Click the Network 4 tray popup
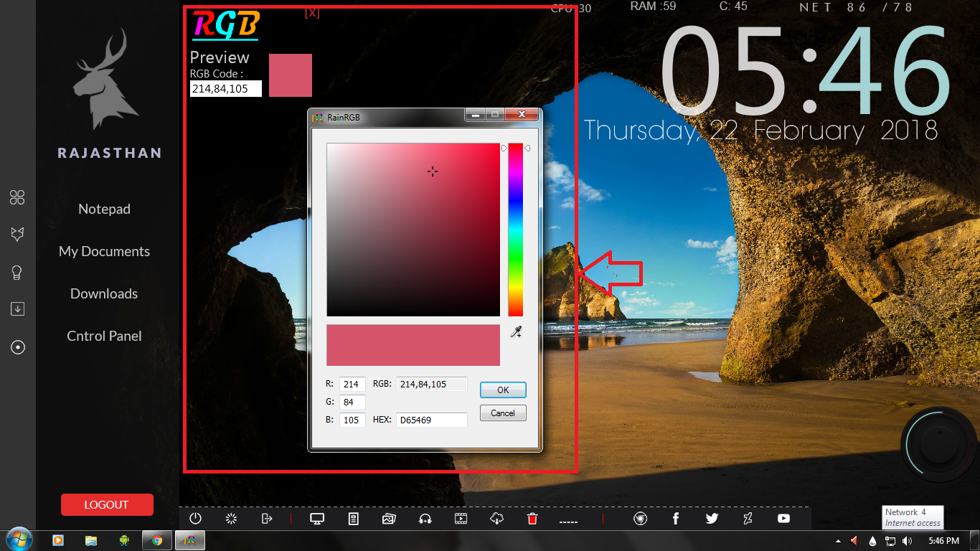The height and width of the screenshot is (551, 980). [x=912, y=517]
